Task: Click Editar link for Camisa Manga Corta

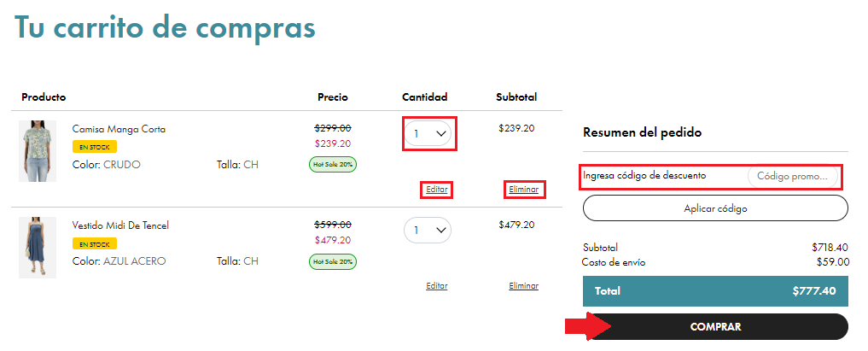Action: (437, 190)
